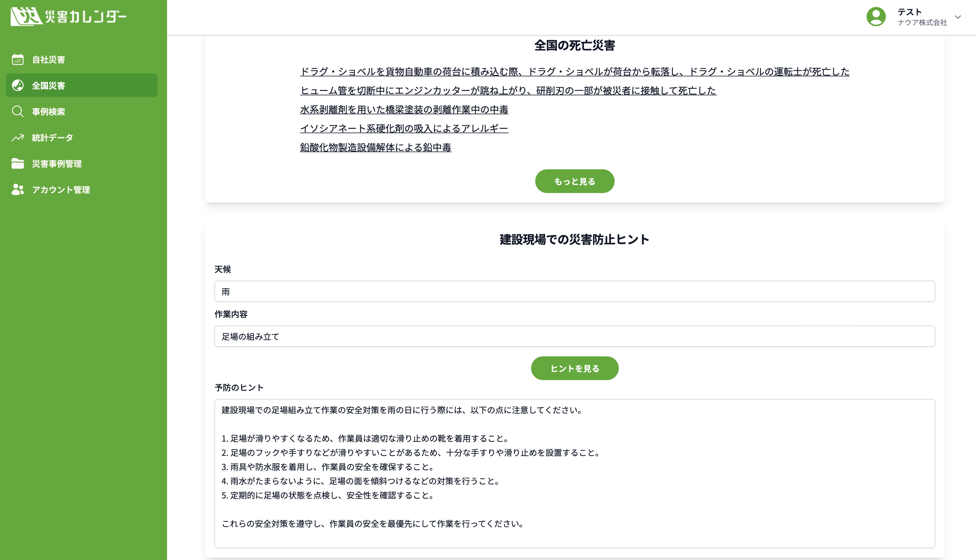Screen dimensions: 976x560
Task: Click the 天候 field label
Action: (x=223, y=269)
